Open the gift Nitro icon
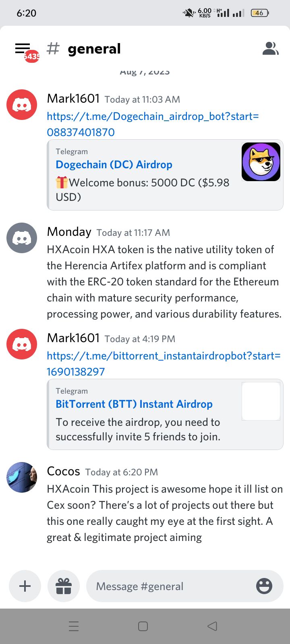Image resolution: width=290 pixels, height=644 pixels. tap(64, 586)
